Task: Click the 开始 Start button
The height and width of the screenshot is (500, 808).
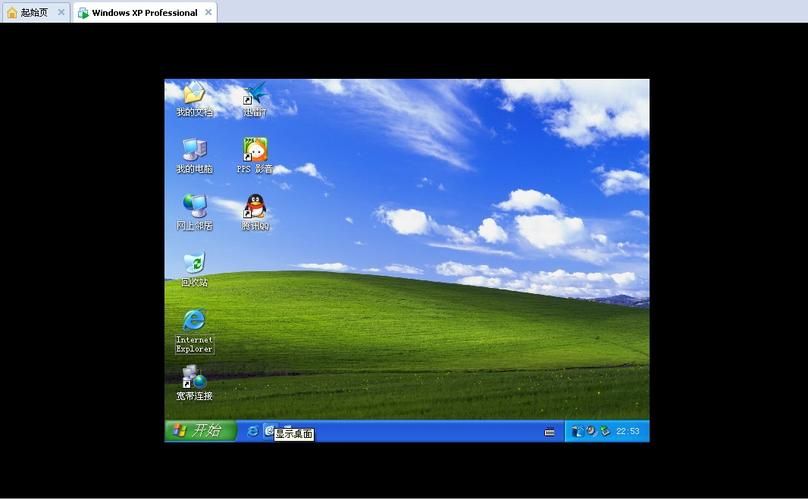Action: tap(200, 431)
